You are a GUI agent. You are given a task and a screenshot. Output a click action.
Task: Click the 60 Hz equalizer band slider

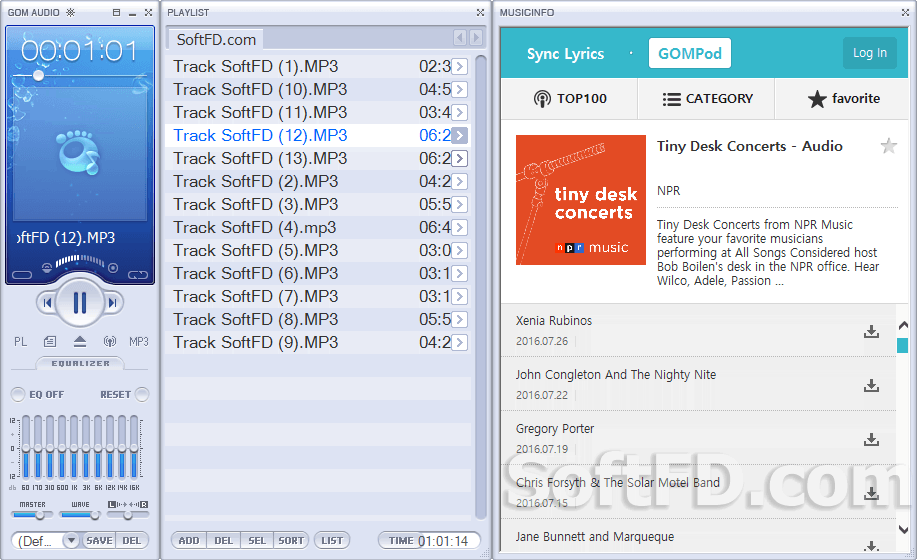[26, 447]
